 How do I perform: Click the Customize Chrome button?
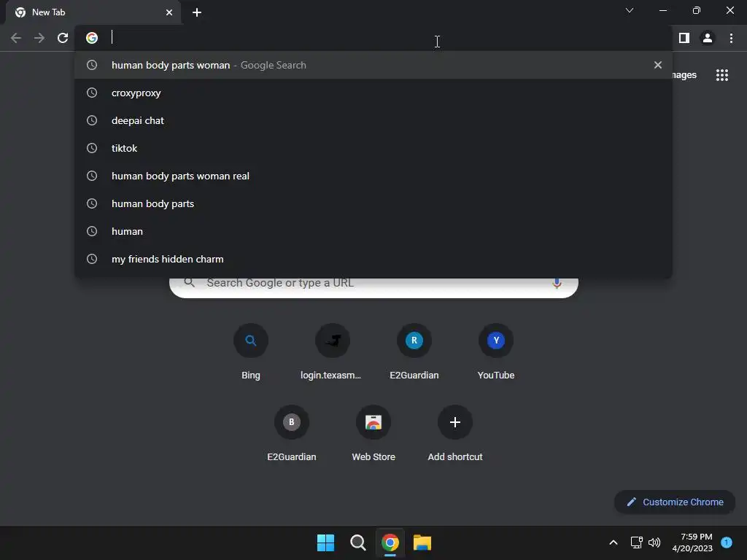(x=675, y=502)
